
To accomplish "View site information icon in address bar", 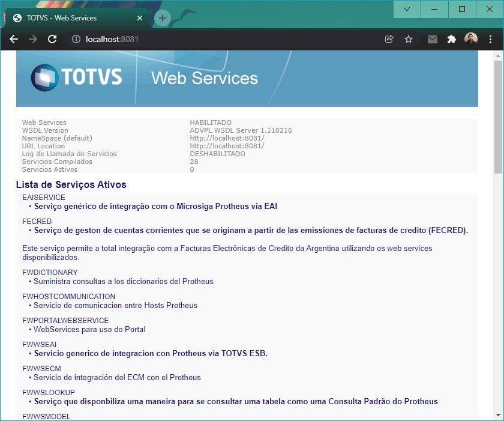I will 76,39.
